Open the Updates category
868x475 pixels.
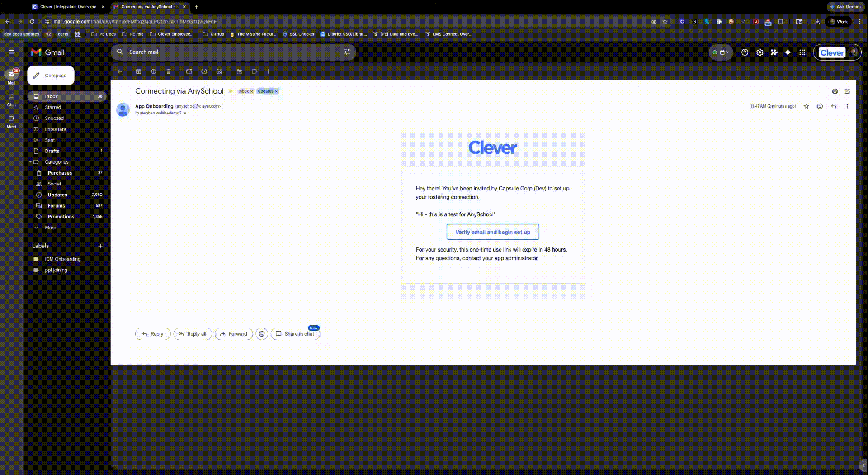(67, 195)
